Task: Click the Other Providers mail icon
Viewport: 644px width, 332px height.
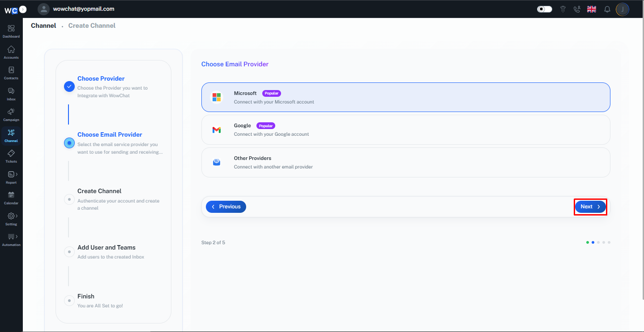Action: 217,162
